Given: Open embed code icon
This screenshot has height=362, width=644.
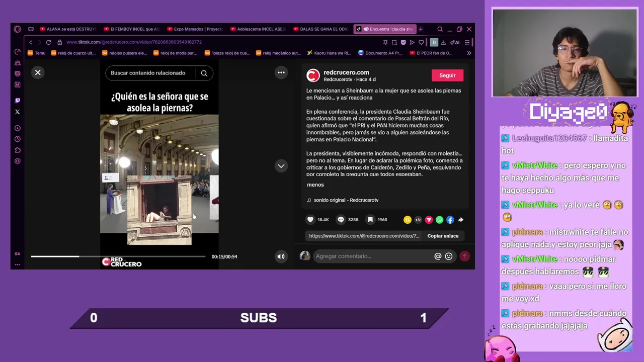Looking at the screenshot, I should (418, 220).
